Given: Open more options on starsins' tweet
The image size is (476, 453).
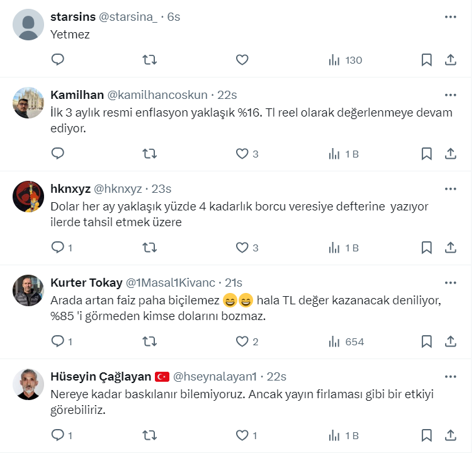Looking at the screenshot, I should tap(451, 17).
